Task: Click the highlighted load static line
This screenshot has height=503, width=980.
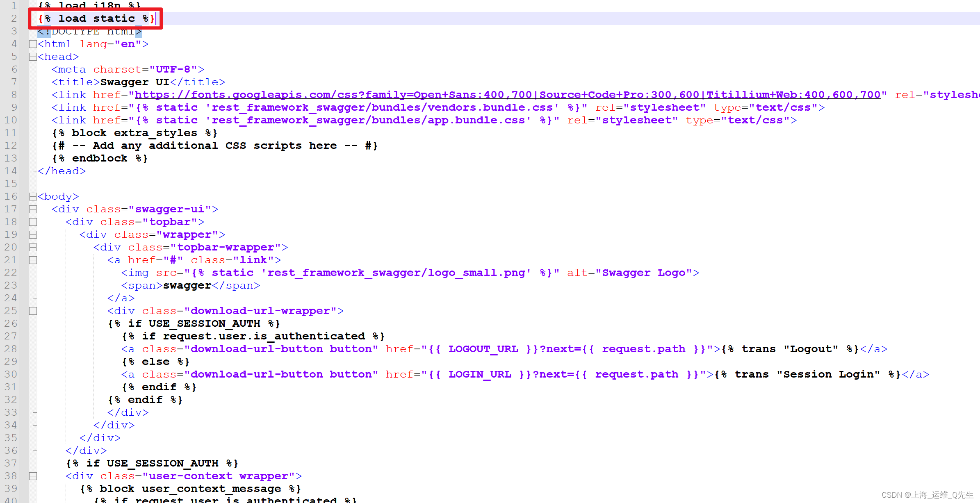Action: pos(96,18)
